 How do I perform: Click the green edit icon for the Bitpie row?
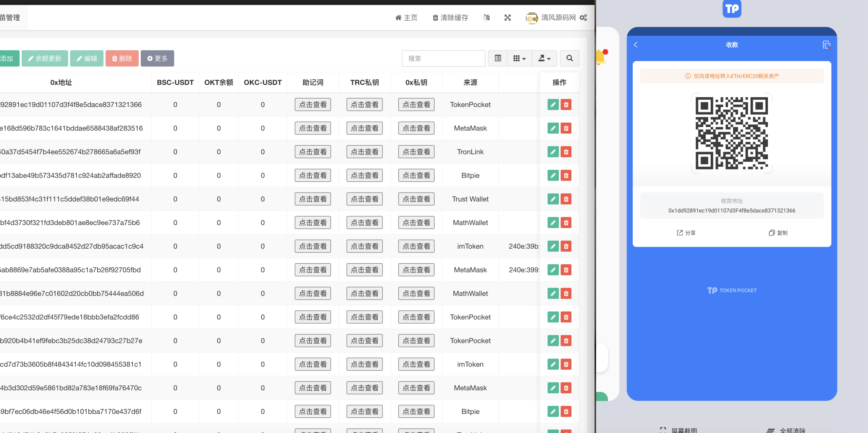553,176
